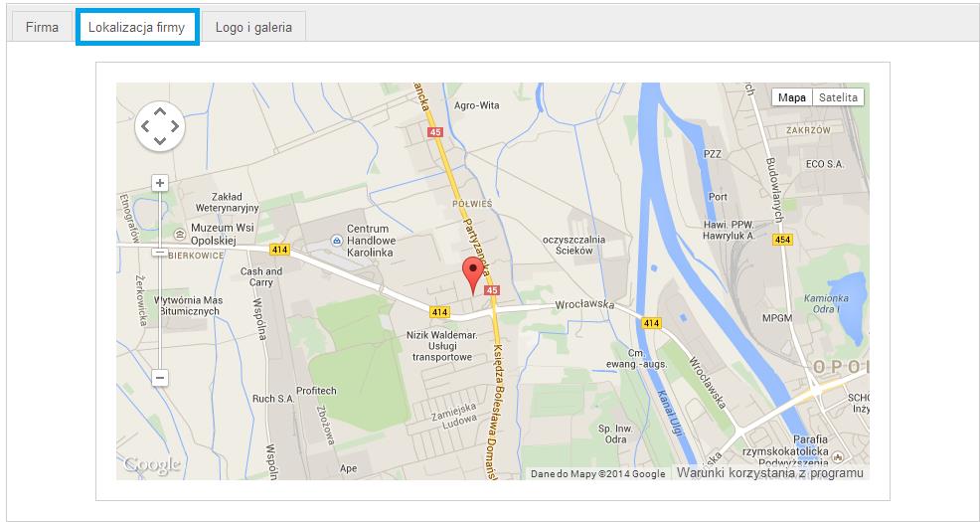The width and height of the screenshot is (980, 522).
Task: Select the Mapa view button
Action: pos(792,97)
